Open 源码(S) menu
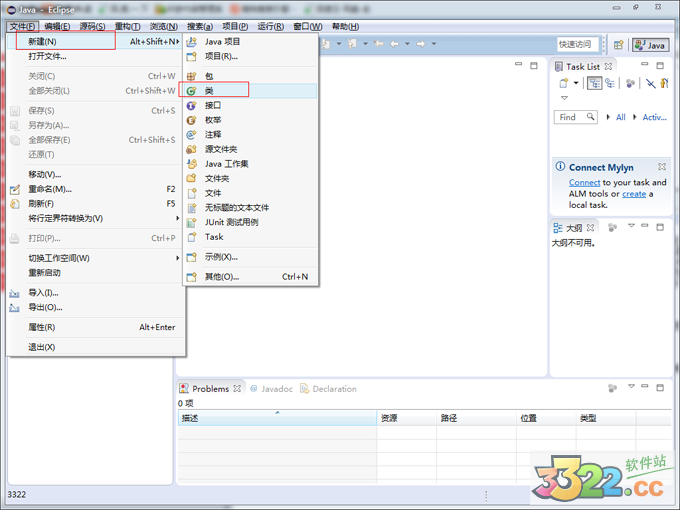The height and width of the screenshot is (510, 680). [x=92, y=26]
